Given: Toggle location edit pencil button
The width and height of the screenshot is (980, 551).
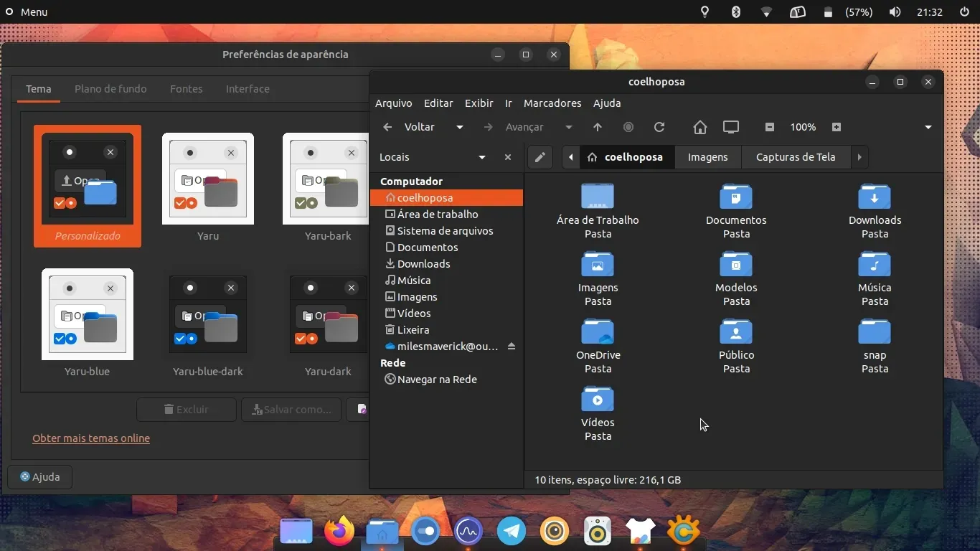Looking at the screenshot, I should pyautogui.click(x=540, y=157).
